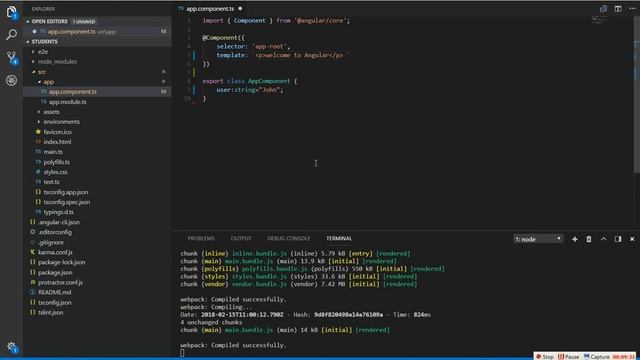Open the Search view in activity bar
640x360 pixels.
[x=11, y=34]
